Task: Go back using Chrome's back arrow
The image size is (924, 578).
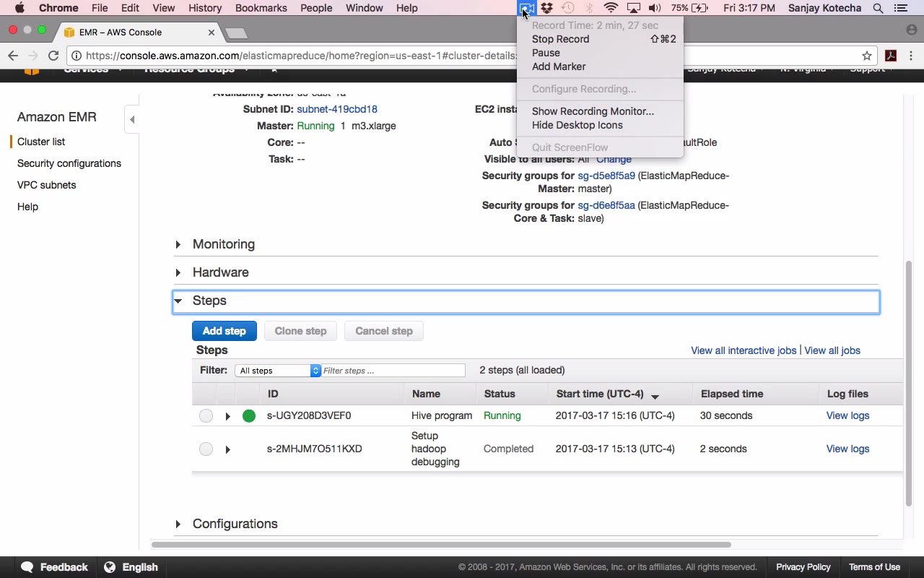Action: click(13, 56)
